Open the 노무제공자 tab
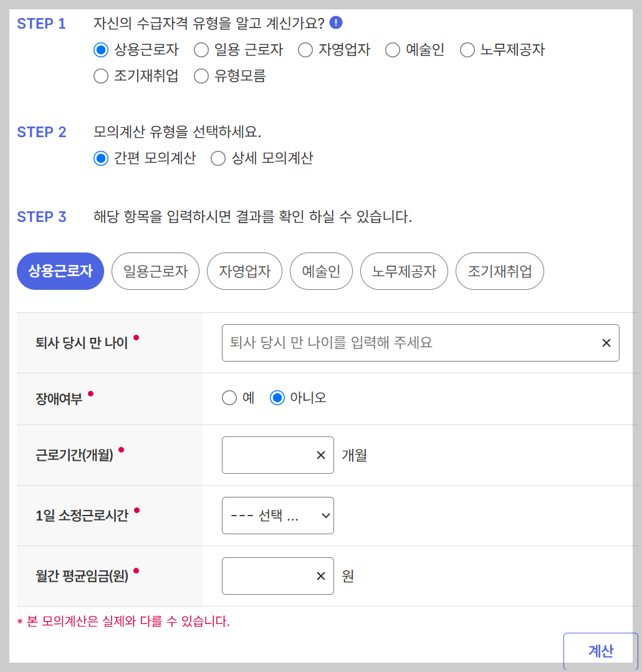 coord(404,271)
